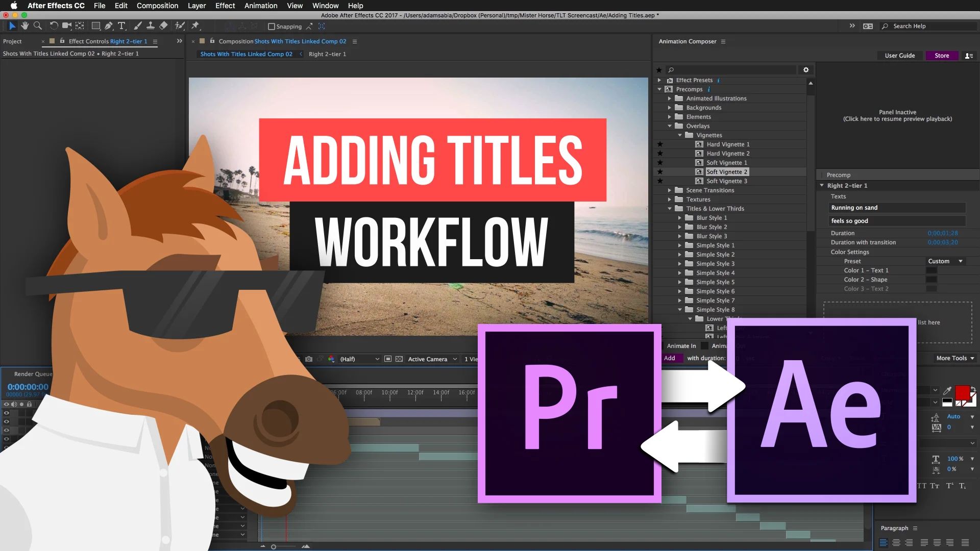
Task: Expand the Backgrounds folder
Action: 670,108
